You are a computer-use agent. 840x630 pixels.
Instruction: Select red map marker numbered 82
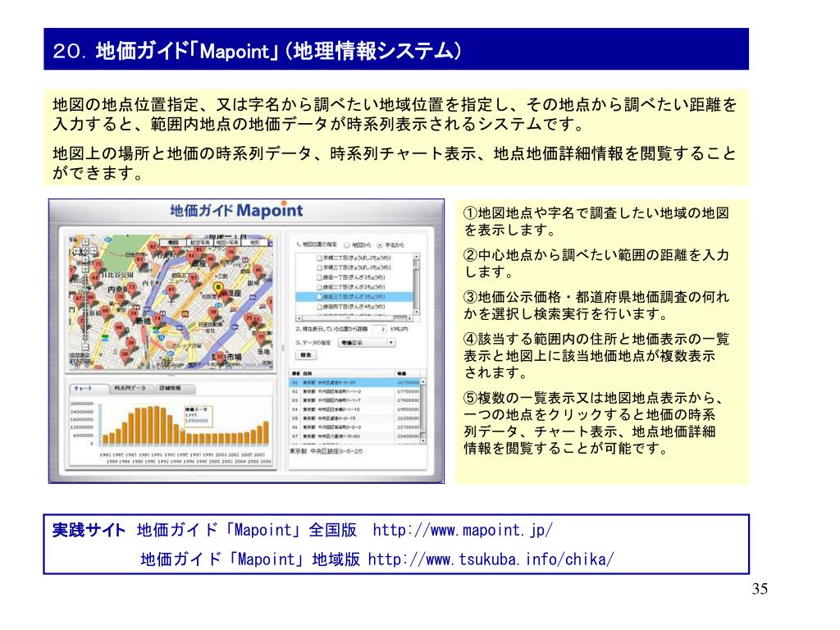click(x=153, y=247)
